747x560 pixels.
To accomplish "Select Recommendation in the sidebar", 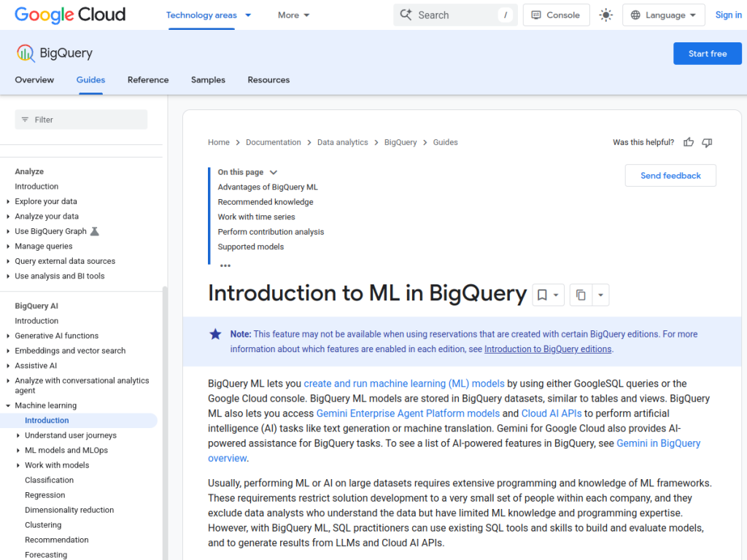I will (x=57, y=540).
